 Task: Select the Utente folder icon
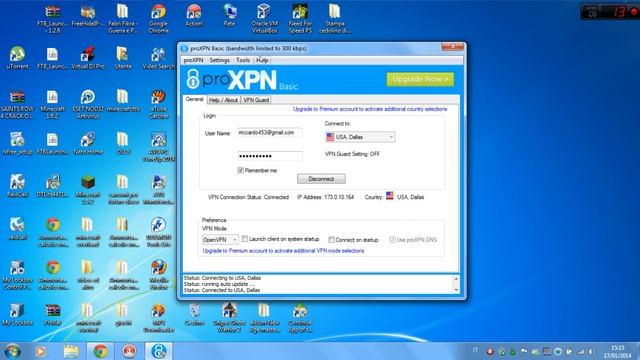[x=123, y=58]
